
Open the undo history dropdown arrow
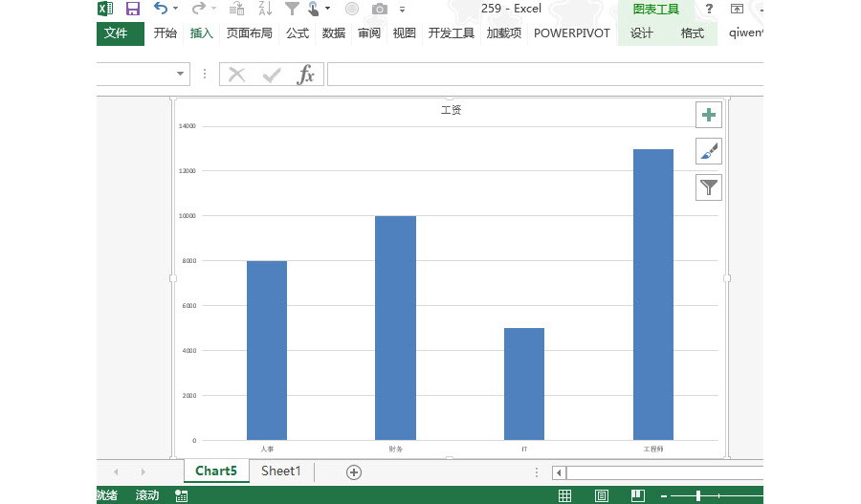pyautogui.click(x=176, y=9)
